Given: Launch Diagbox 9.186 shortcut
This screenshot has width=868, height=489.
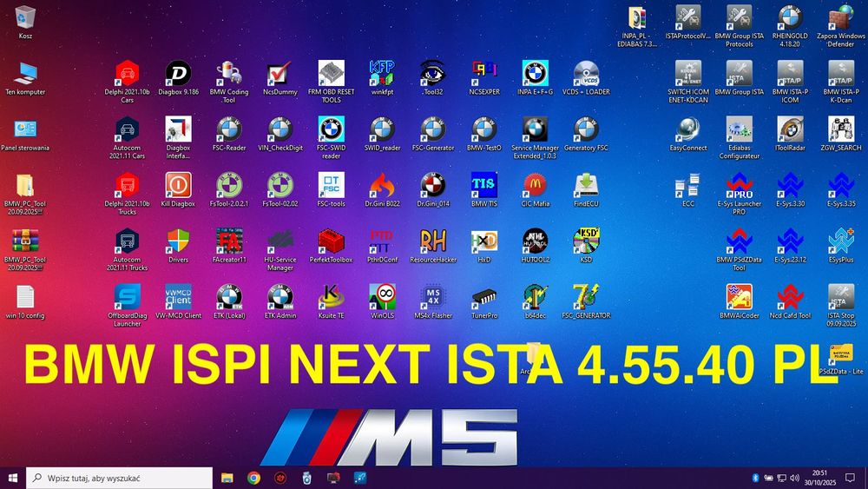Looking at the screenshot, I should (x=178, y=73).
